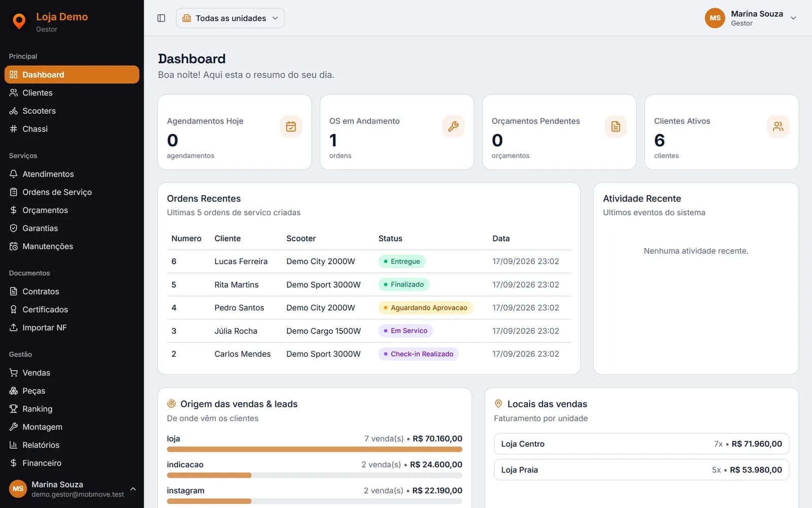
Task: Click the Finalizado status badge
Action: click(x=404, y=284)
